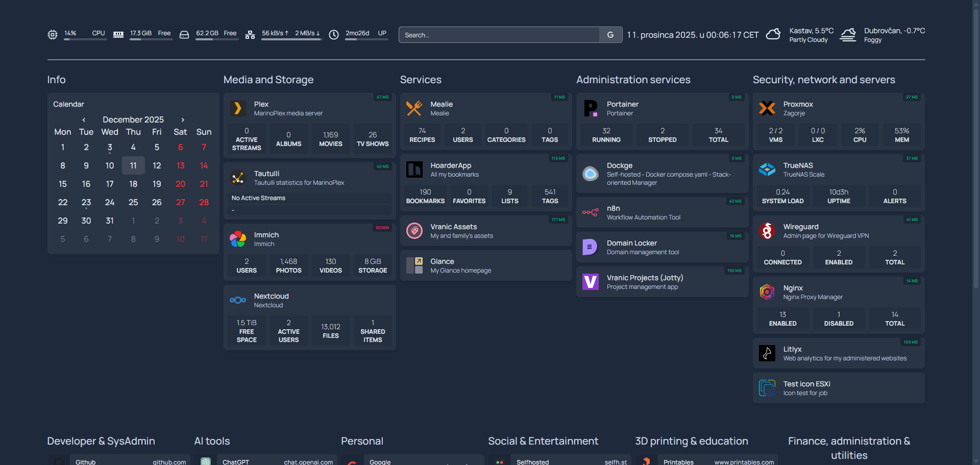Go to previous month in calendar

[x=84, y=120]
